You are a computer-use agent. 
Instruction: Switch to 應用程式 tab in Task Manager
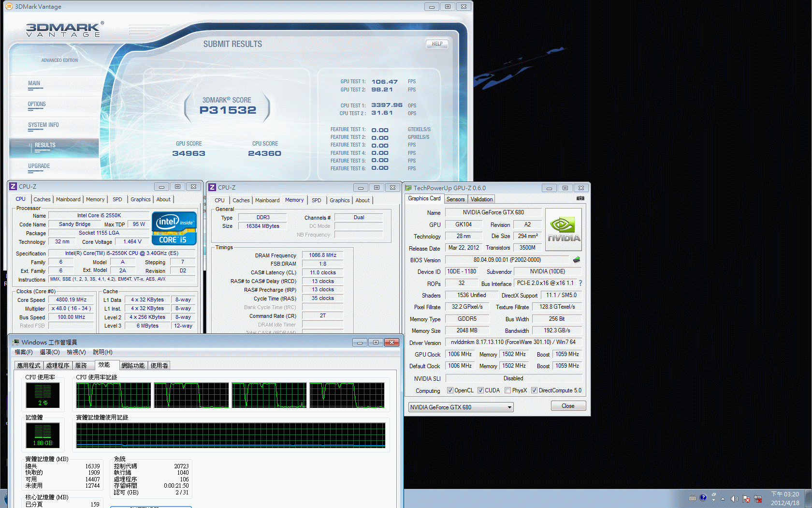29,366
